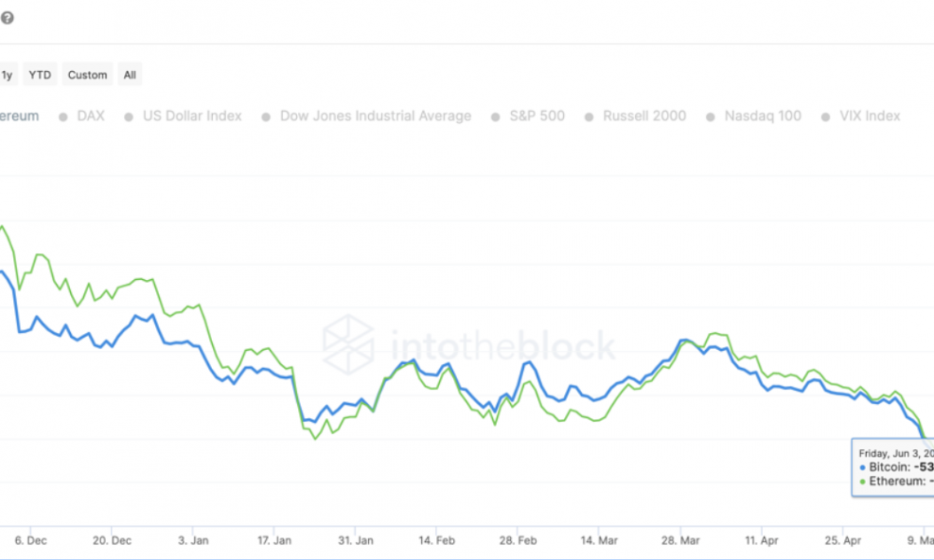This screenshot has height=560, width=934.
Task: Show the US Dollar Index series
Action: point(183,116)
